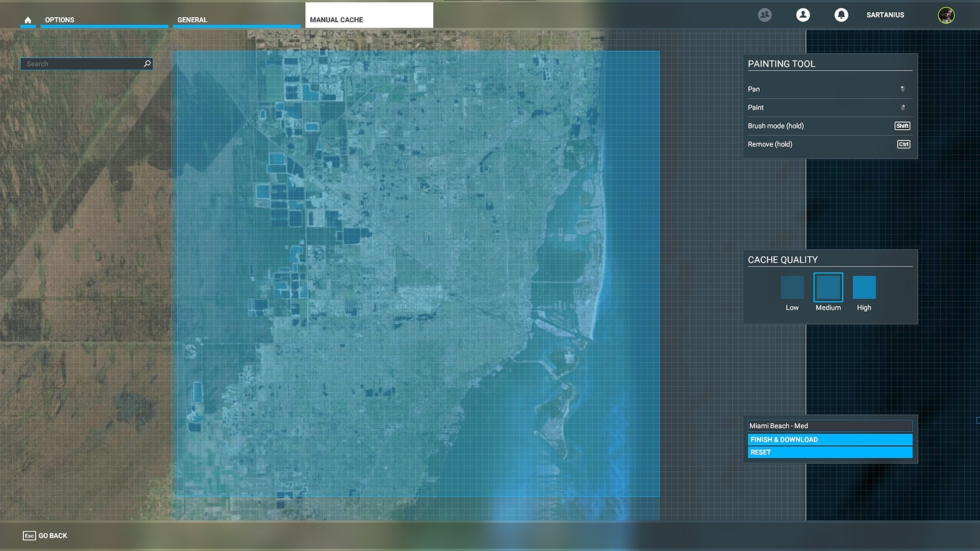The width and height of the screenshot is (980, 551).
Task: Click the Miami Beach - Med name field
Action: pos(829,426)
